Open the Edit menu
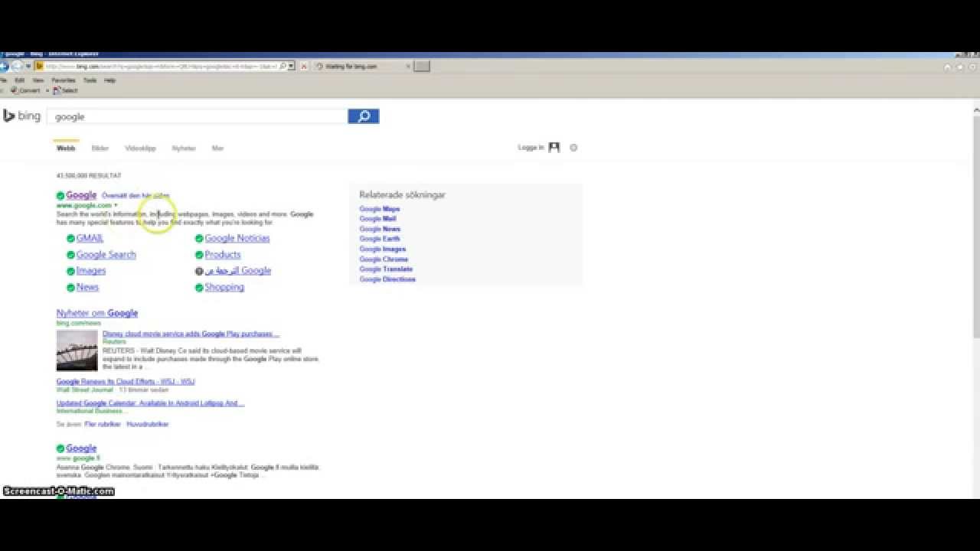The height and width of the screenshot is (551, 980). click(20, 80)
